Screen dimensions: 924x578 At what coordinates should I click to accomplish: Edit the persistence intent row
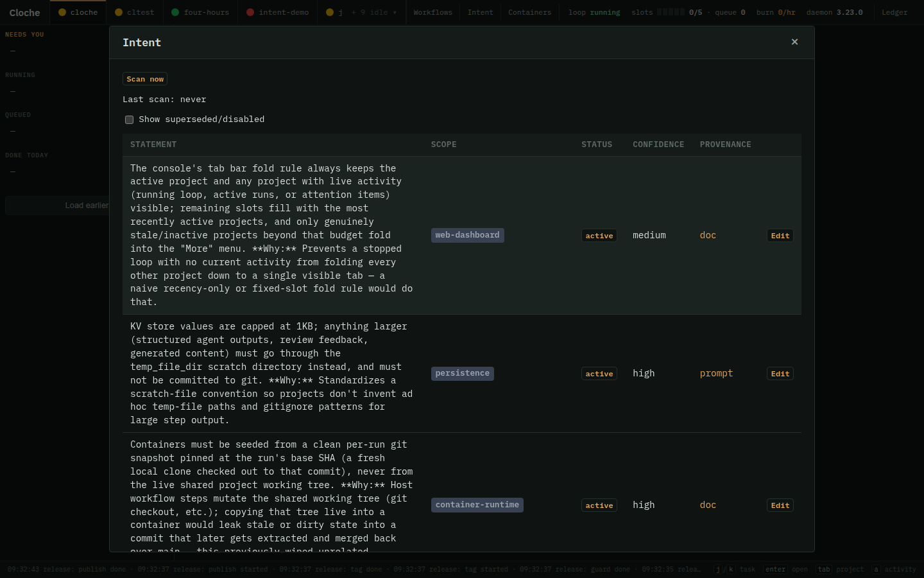coord(780,374)
